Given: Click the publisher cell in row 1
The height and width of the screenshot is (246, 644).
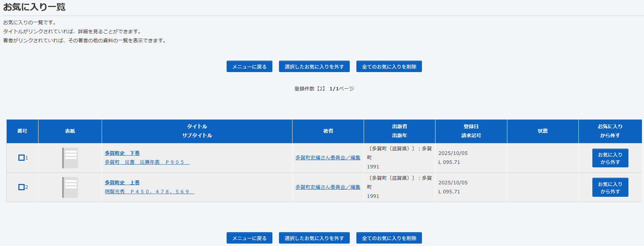Looking at the screenshot, I should tap(399, 158).
